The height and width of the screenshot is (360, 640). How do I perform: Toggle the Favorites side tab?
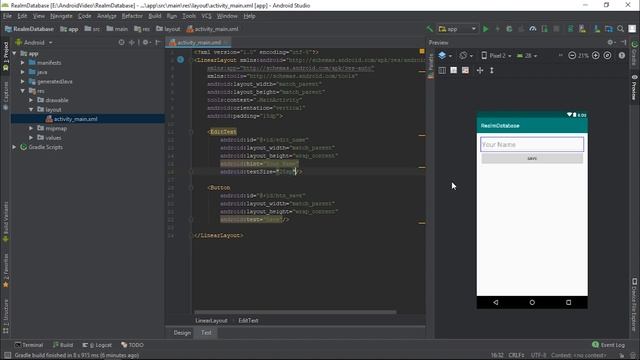(x=6, y=270)
